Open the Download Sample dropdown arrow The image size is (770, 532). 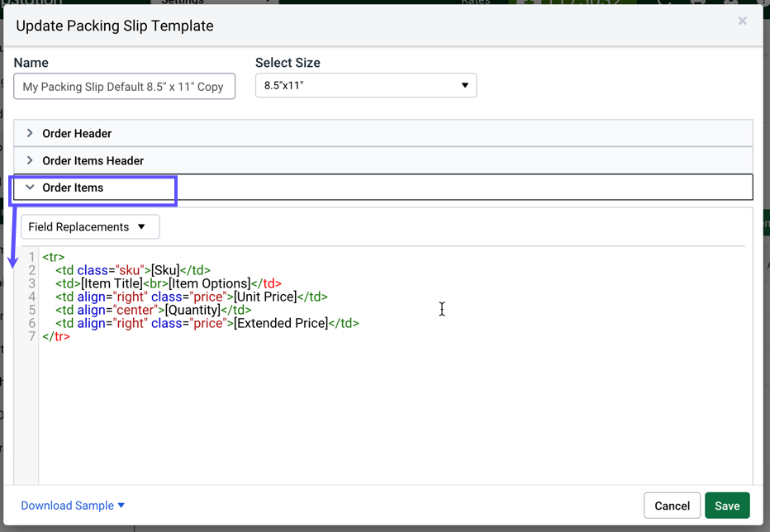[121, 506]
